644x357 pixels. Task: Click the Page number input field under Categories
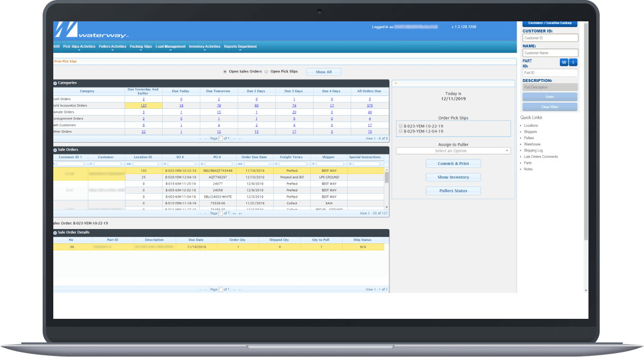[x=219, y=138]
